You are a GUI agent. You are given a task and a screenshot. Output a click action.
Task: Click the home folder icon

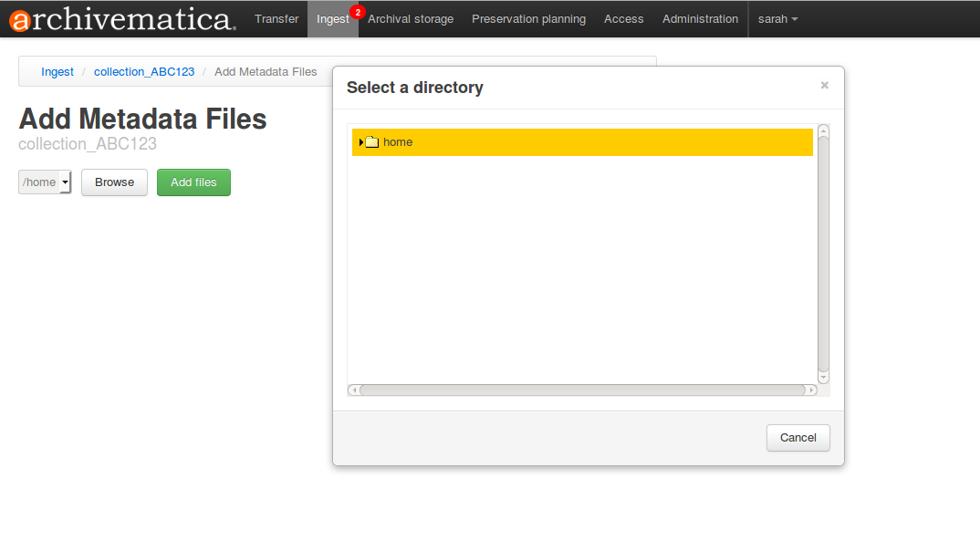point(372,142)
